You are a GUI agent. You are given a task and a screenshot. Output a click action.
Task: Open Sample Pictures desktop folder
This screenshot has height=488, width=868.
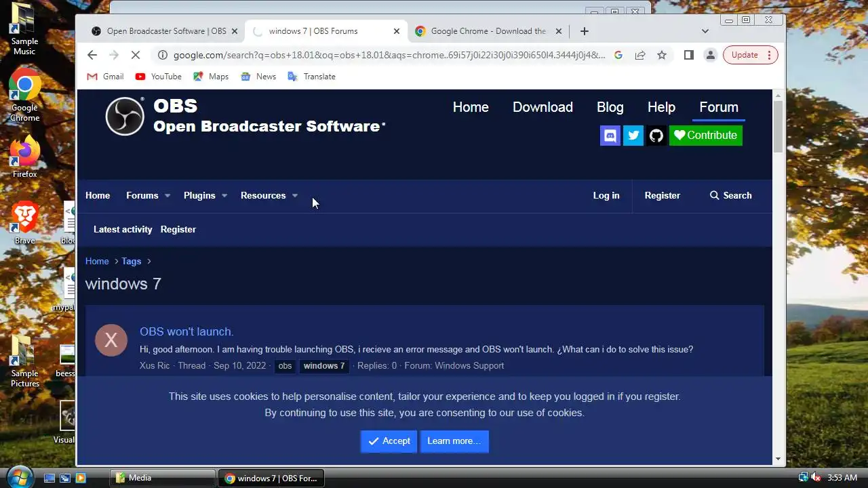coord(24,361)
